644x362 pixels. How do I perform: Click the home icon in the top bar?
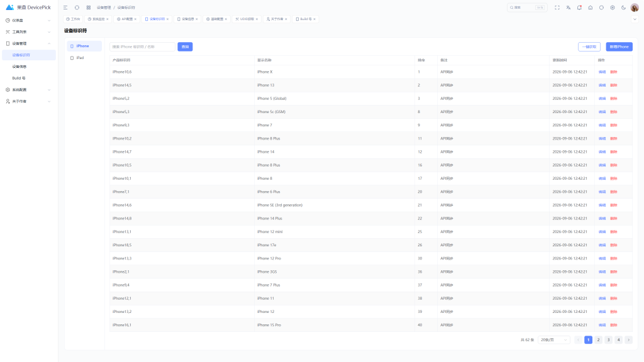(x=590, y=8)
